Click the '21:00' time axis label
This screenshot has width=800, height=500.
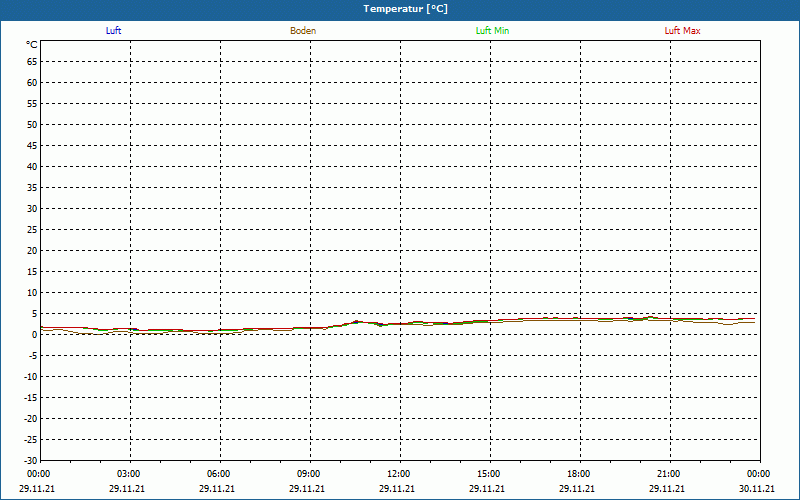(x=668, y=474)
